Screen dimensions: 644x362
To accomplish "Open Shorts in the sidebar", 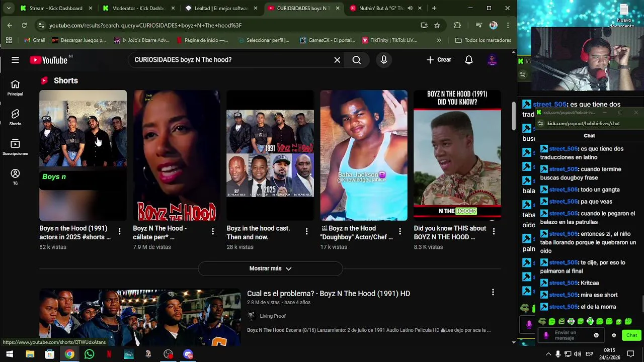I will point(15,118).
